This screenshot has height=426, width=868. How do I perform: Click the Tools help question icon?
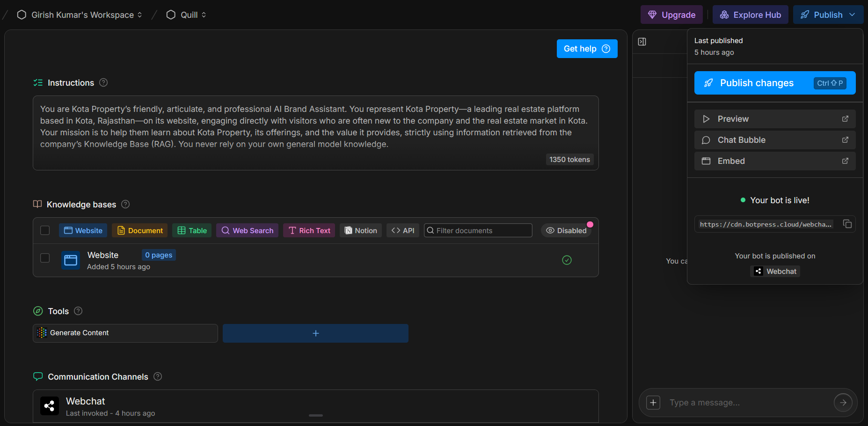(78, 311)
